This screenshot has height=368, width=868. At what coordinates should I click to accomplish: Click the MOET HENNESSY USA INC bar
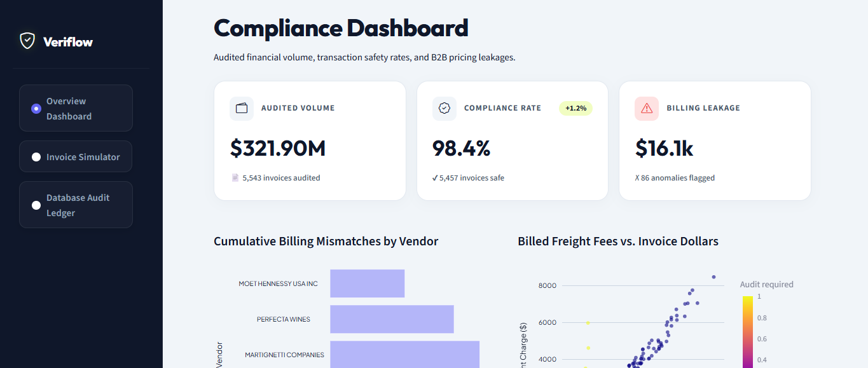click(368, 283)
